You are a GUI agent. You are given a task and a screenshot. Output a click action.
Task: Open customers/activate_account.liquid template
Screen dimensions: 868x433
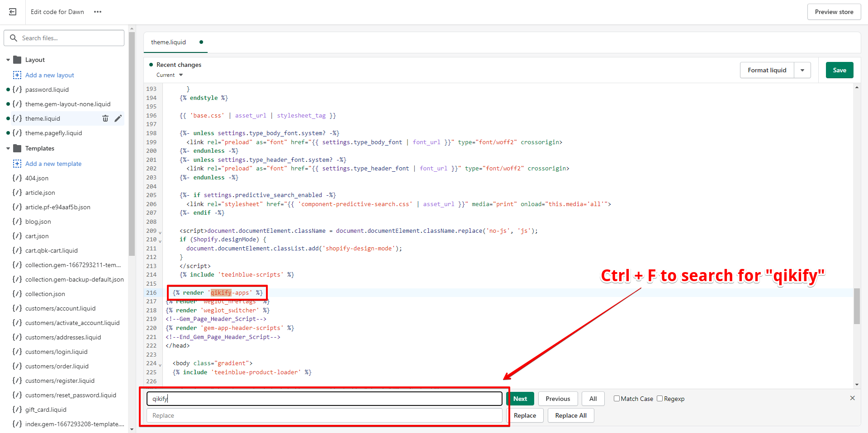[x=72, y=323]
